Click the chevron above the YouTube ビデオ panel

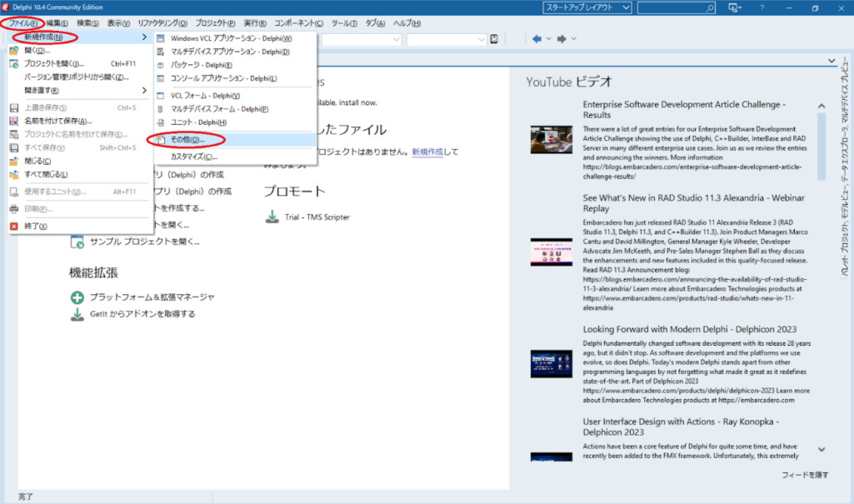pyautogui.click(x=832, y=61)
